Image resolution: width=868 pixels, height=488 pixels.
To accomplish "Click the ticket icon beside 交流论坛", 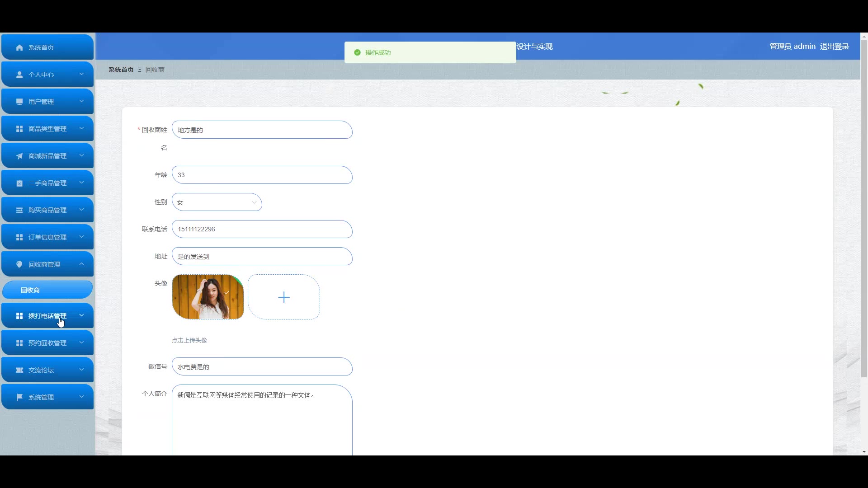I will [x=19, y=370].
